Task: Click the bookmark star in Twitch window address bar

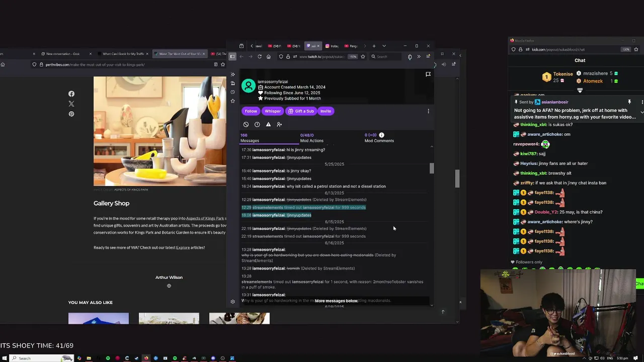Action: click(x=363, y=56)
